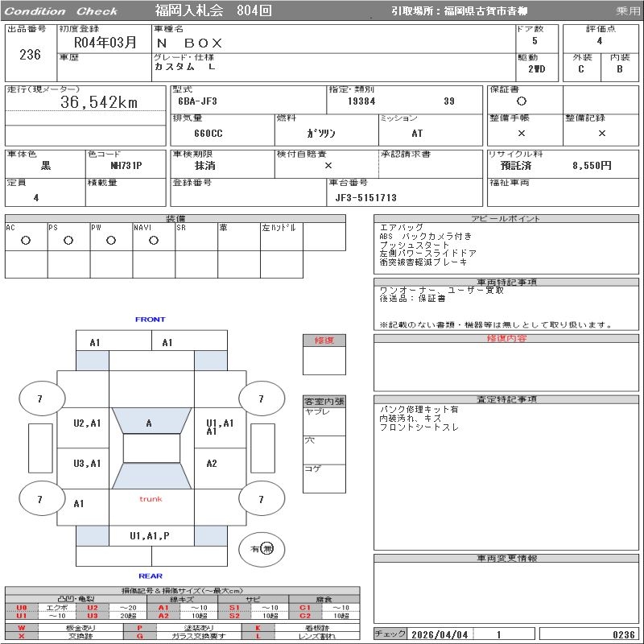This screenshot has height=644, width=644.
Task: Toggle the AC equipment circle
Action: [x=26, y=240]
